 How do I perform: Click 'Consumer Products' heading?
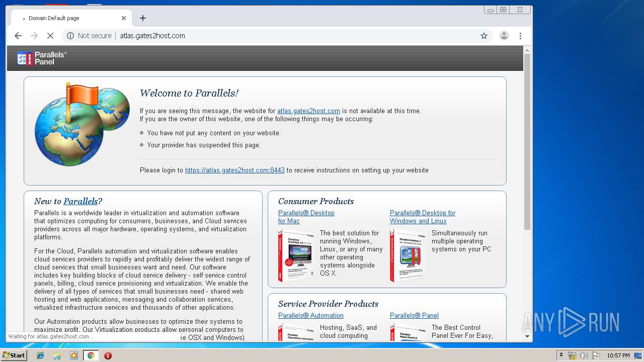[316, 201]
